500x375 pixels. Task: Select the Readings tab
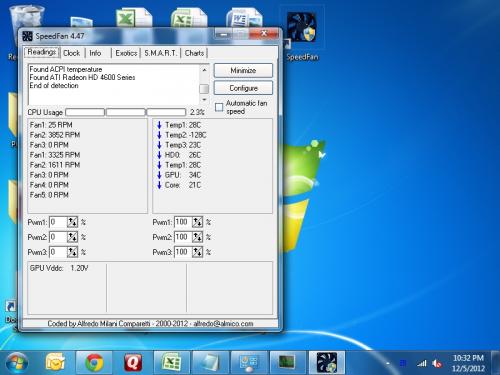(42, 52)
